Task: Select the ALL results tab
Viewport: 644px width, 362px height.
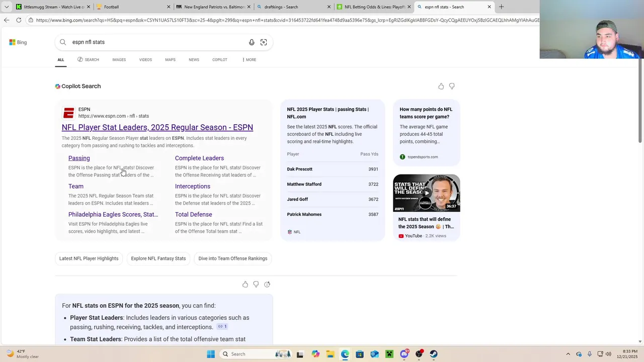Action: click(x=61, y=60)
